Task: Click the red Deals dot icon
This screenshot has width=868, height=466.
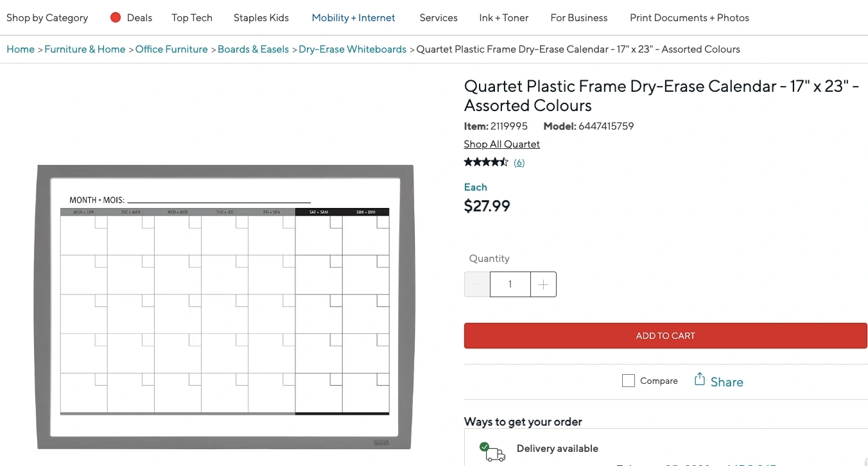Action: tap(116, 17)
